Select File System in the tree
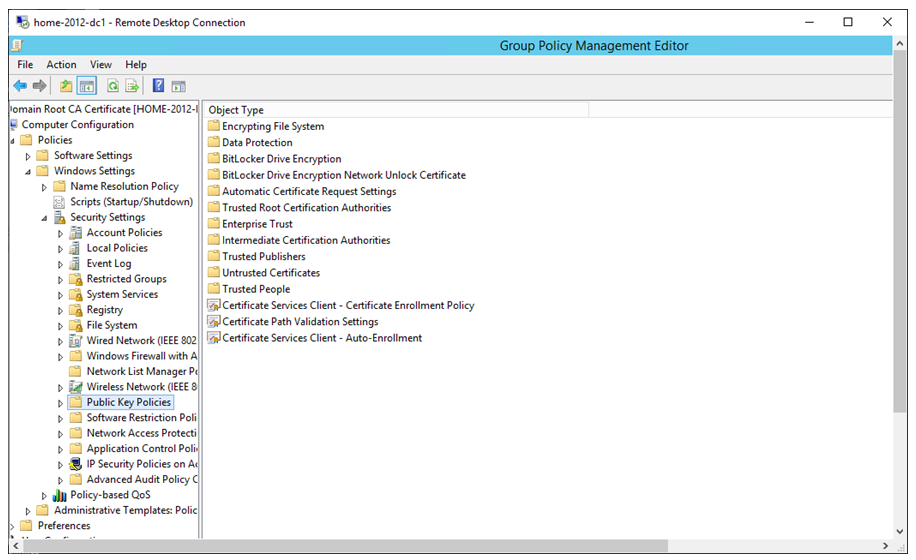Viewport: 916px width, 560px height. click(x=112, y=325)
